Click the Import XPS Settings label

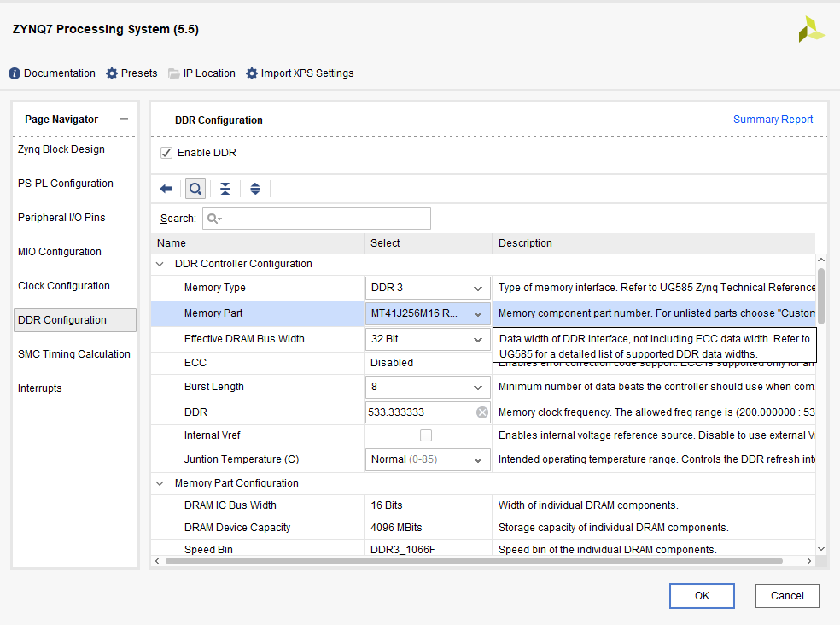(307, 73)
